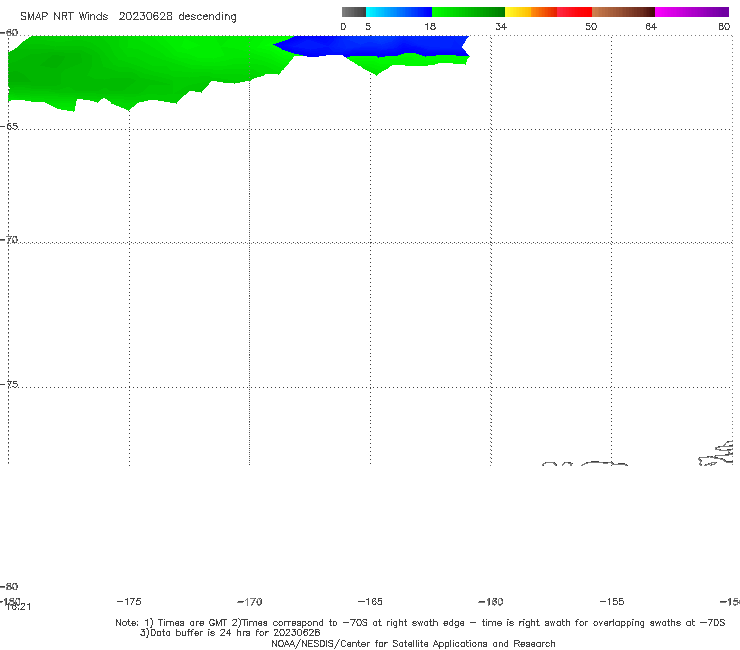Click the latitude label '-75'

9,384
